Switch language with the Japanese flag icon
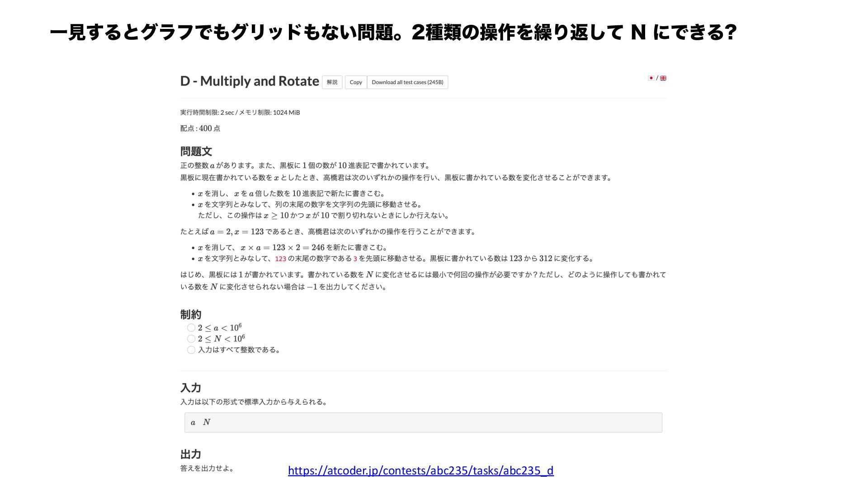Screen dimensions: 868x488 [651, 78]
